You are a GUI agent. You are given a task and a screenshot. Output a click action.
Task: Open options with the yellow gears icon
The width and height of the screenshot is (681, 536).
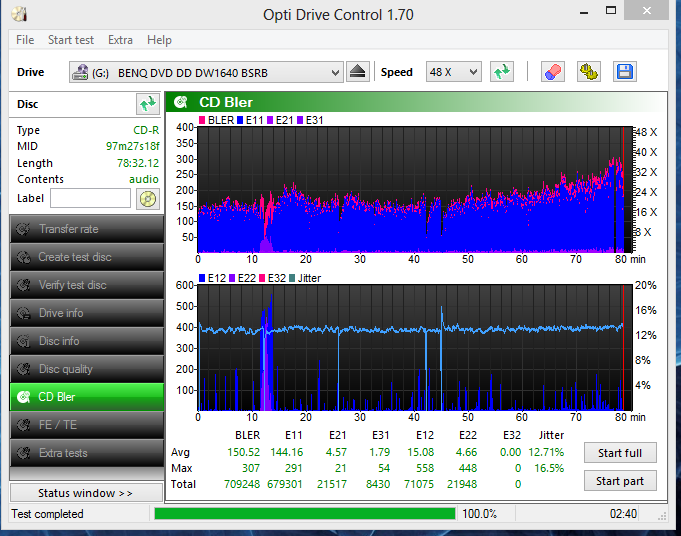588,72
